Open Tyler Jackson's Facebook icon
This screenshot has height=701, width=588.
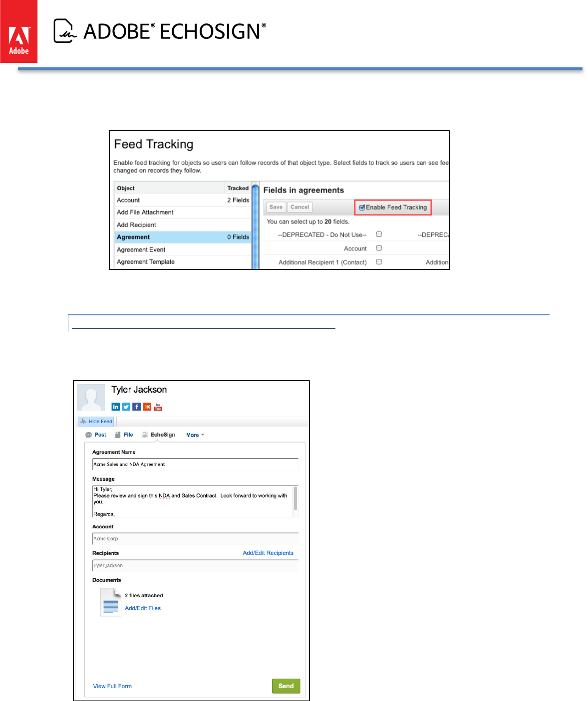click(x=137, y=407)
